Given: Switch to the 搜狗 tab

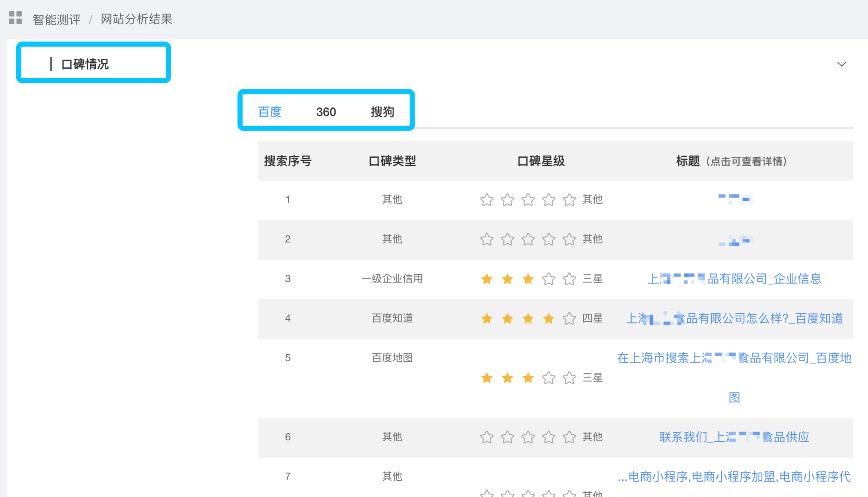Looking at the screenshot, I should [382, 112].
